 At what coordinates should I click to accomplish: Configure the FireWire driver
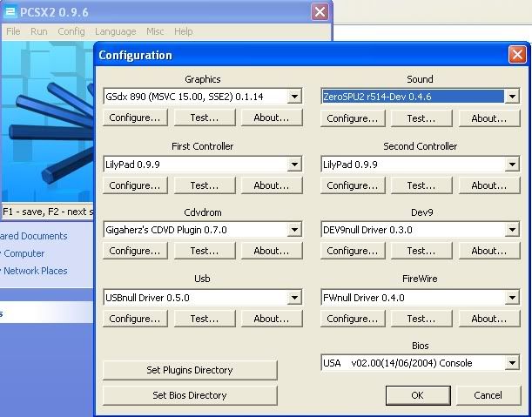pyautogui.click(x=353, y=319)
